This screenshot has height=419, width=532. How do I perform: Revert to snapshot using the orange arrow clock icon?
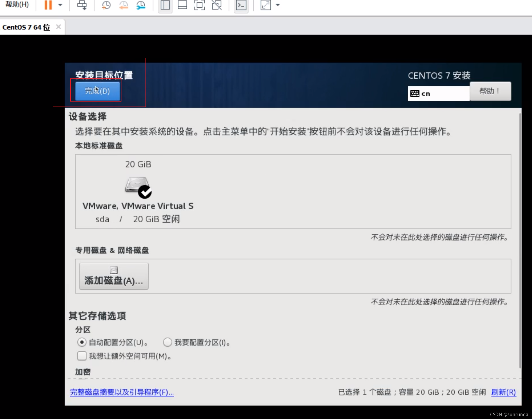coord(124,5)
